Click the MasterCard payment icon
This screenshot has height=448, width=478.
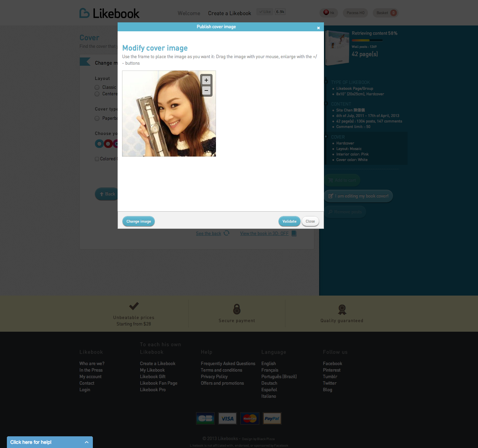(250, 418)
